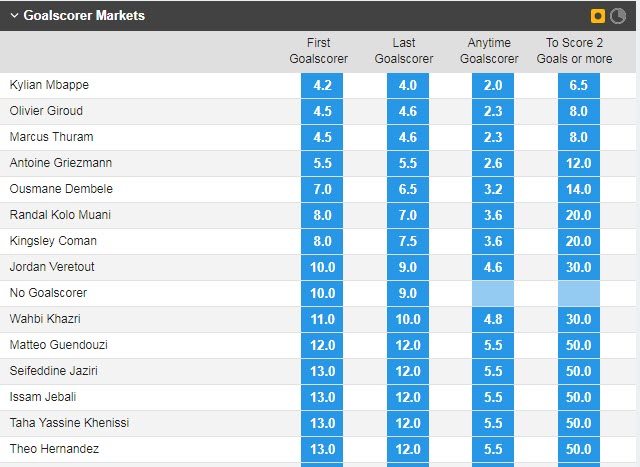Select Antoine Griezmann To Score 2 odds 12.0
Image resolution: width=640 pixels, height=467 pixels.
[579, 163]
